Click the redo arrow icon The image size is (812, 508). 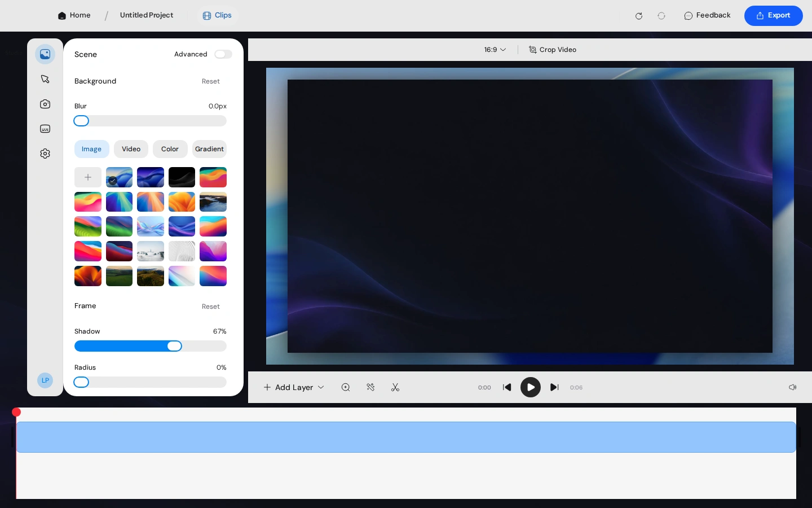tap(661, 16)
